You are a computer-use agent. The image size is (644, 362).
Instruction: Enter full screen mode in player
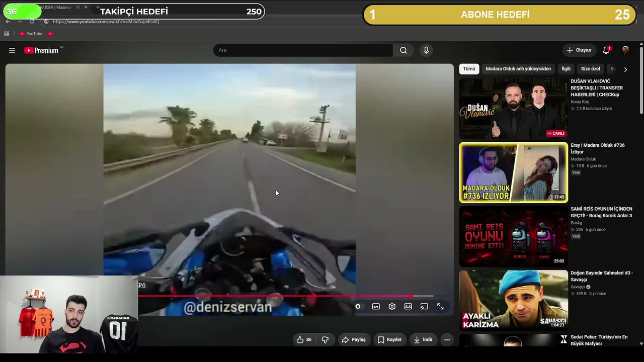coord(440,306)
